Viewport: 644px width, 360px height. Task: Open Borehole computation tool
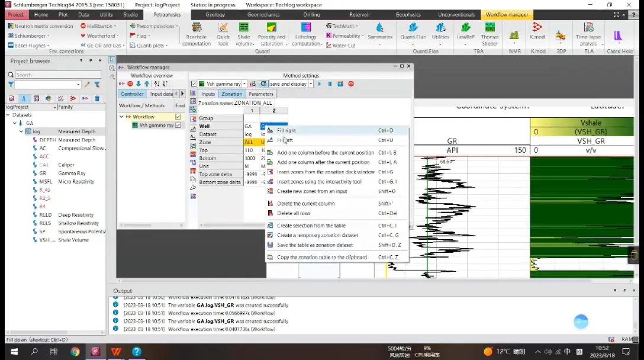pyautogui.click(x=197, y=34)
